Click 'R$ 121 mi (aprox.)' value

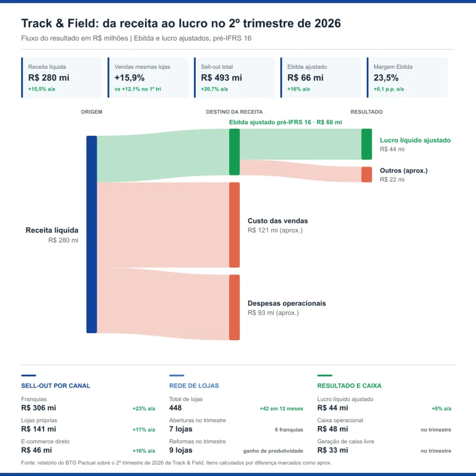point(275,231)
